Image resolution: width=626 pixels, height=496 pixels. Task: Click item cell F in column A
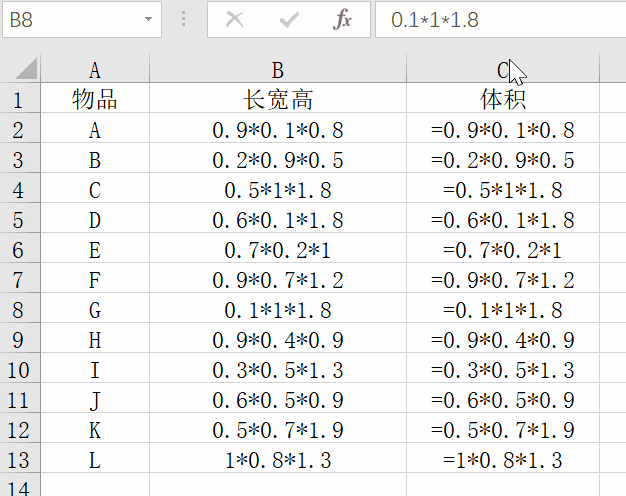[95, 278]
